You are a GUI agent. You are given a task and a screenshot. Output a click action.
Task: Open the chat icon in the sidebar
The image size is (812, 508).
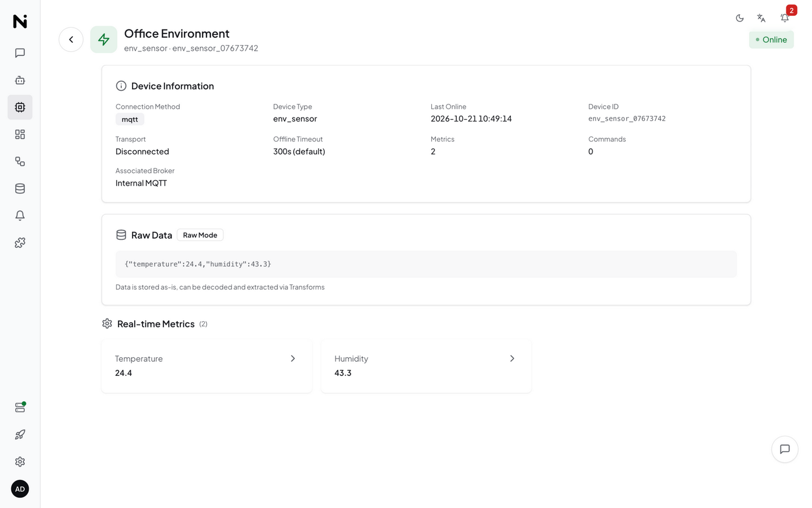[x=20, y=53]
